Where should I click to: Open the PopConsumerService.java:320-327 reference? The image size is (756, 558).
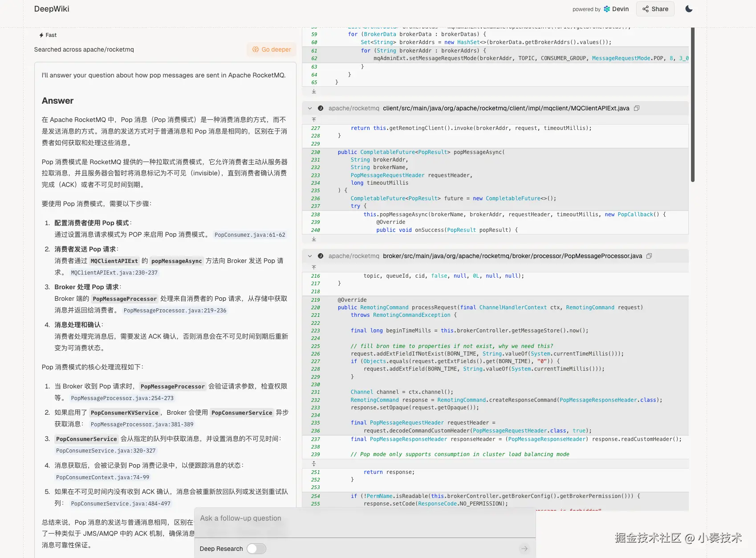click(106, 451)
